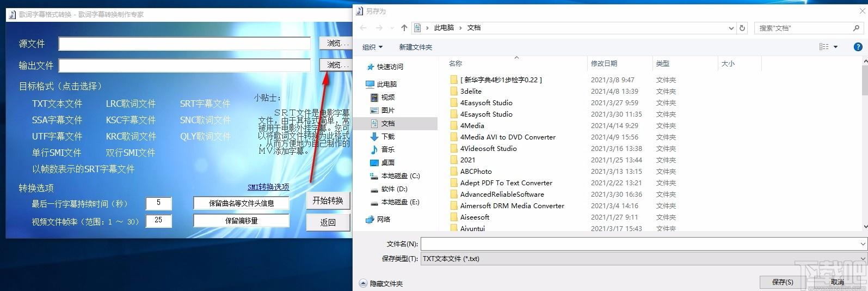Select 文档 in the sidebar

point(388,124)
